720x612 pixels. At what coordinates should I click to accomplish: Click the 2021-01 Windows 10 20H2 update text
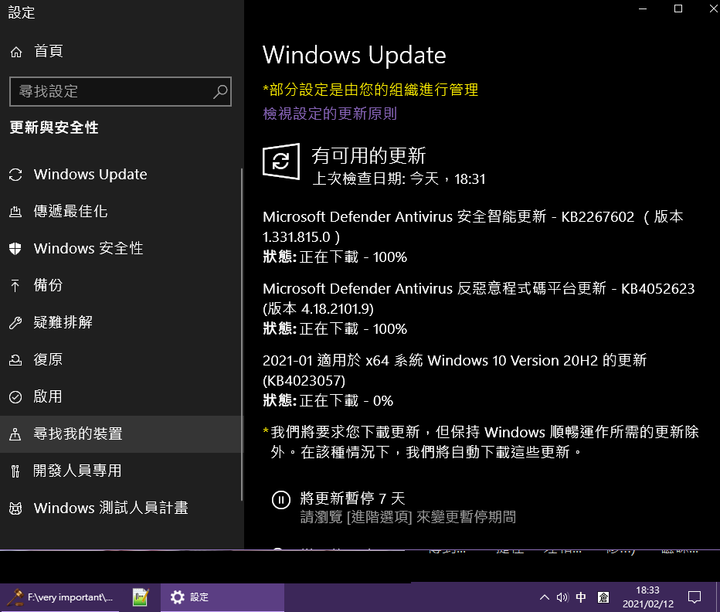[x=455, y=371]
